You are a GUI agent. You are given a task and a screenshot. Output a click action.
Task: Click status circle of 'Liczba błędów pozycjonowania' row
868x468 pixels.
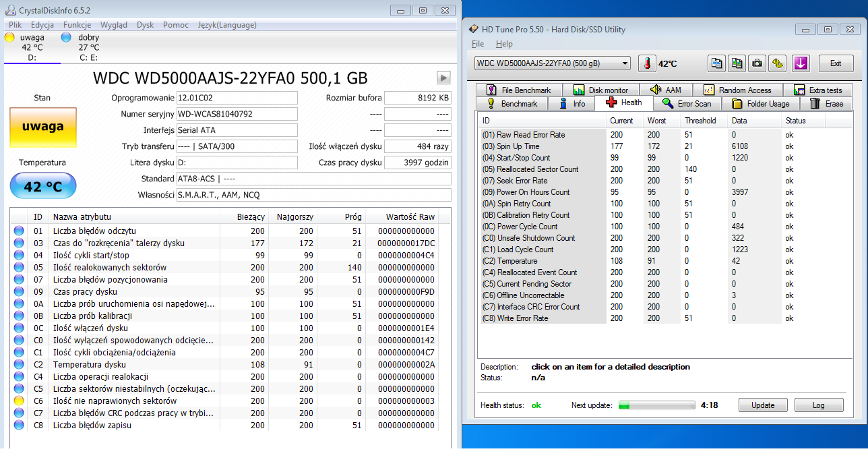click(x=19, y=279)
